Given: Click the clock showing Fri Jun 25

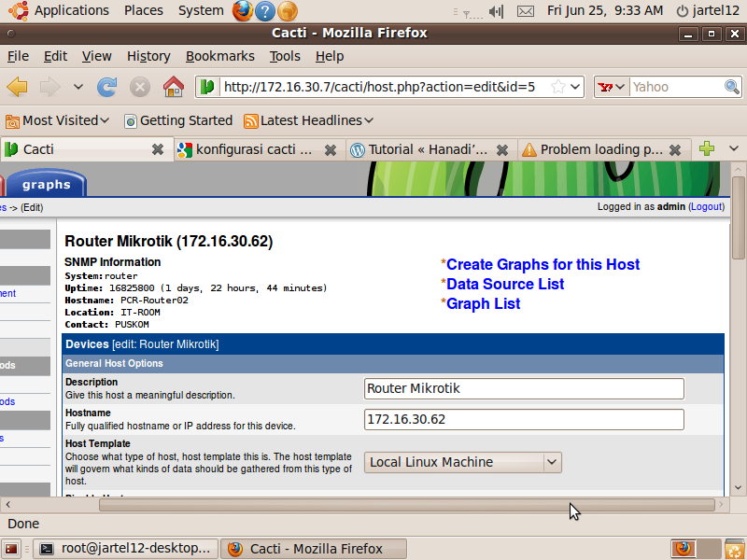Looking at the screenshot, I should [x=604, y=10].
